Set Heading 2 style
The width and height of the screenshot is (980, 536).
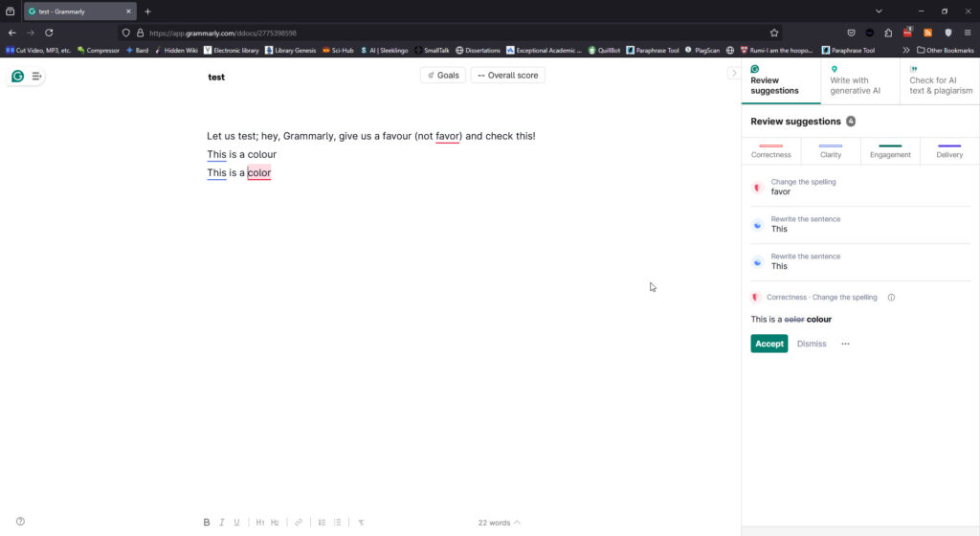275,523
